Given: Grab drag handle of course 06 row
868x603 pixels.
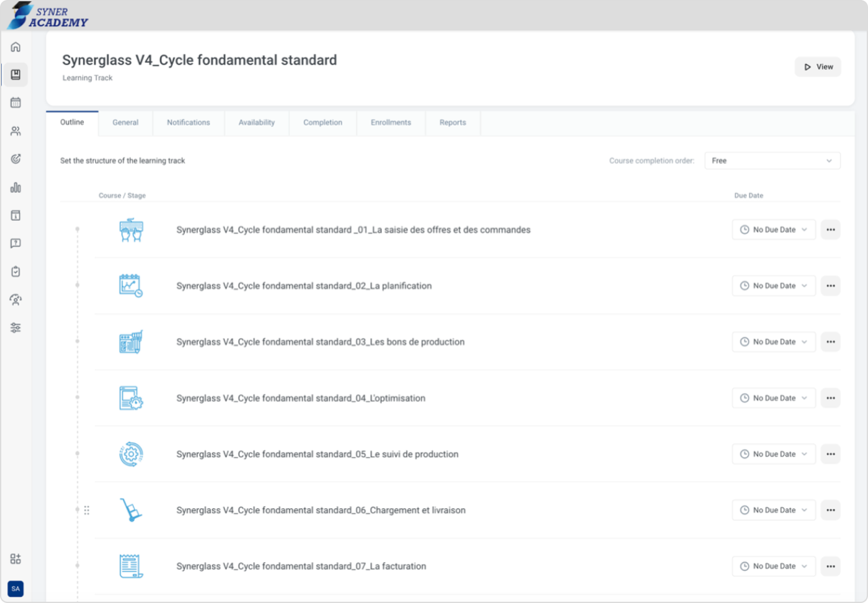Looking at the screenshot, I should [87, 510].
